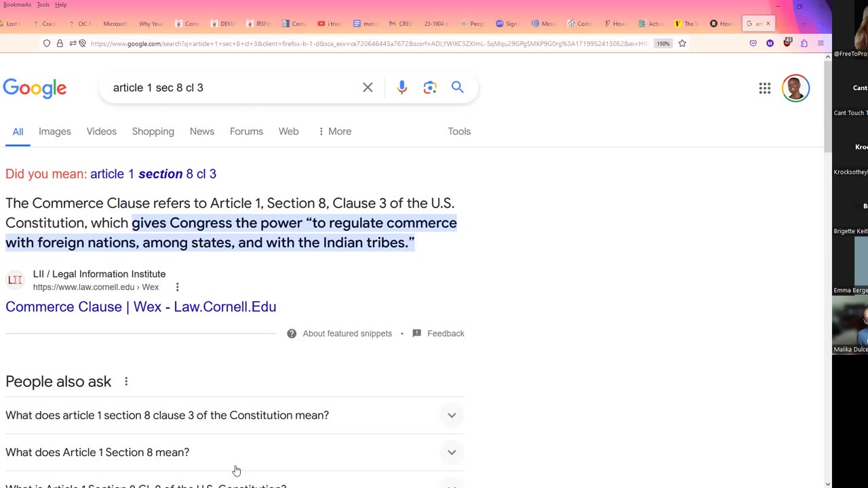Clear the search box with the X icon
Screen dimensions: 868x488
(x=368, y=87)
